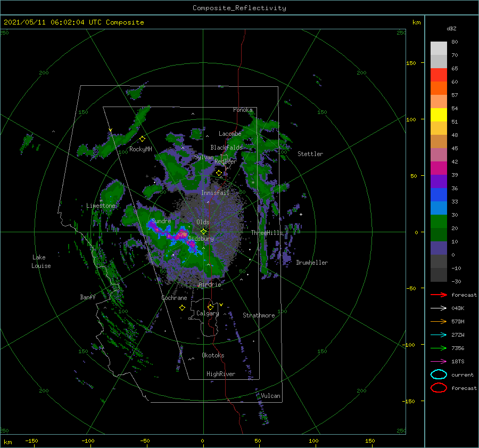
Task: Click the 'ThreeHills' map label
Action: [x=267, y=233]
